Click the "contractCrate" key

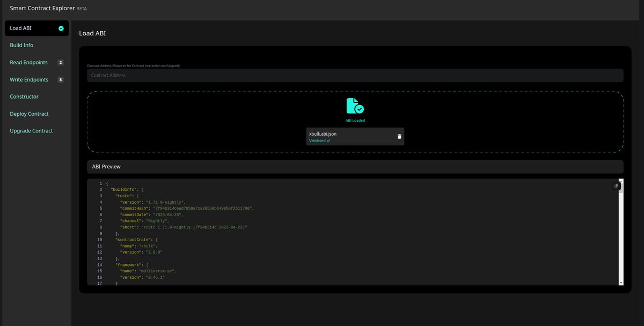[134, 240]
